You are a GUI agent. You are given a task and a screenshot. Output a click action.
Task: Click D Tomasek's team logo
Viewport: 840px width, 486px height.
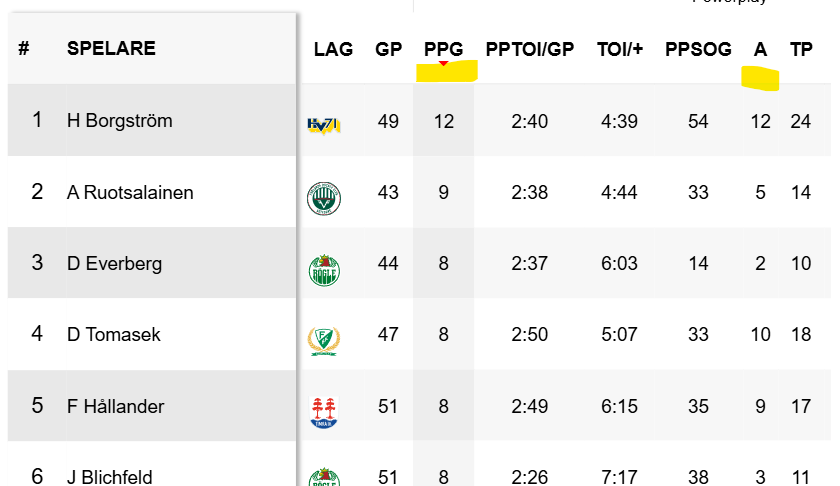(324, 340)
